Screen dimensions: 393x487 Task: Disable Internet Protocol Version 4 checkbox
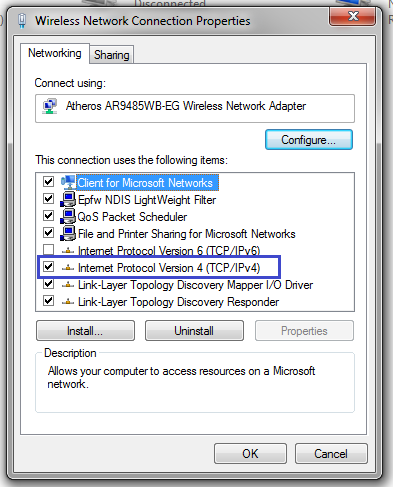click(48, 267)
